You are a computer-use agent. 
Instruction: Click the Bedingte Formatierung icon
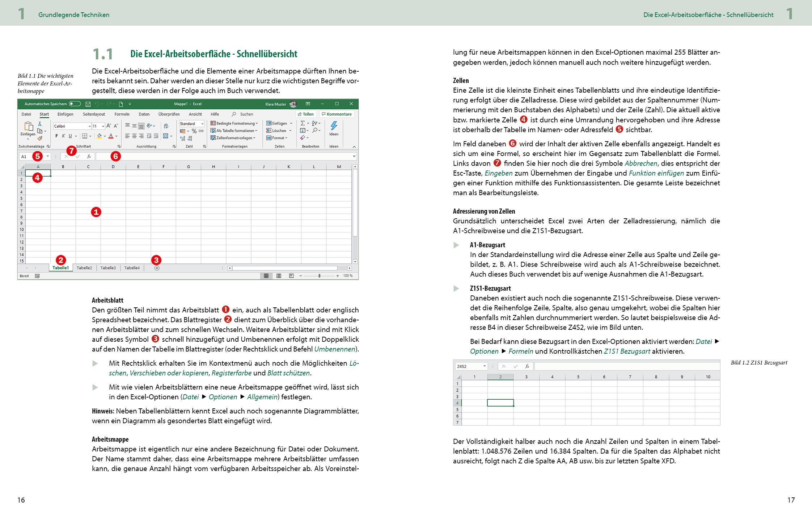214,122
